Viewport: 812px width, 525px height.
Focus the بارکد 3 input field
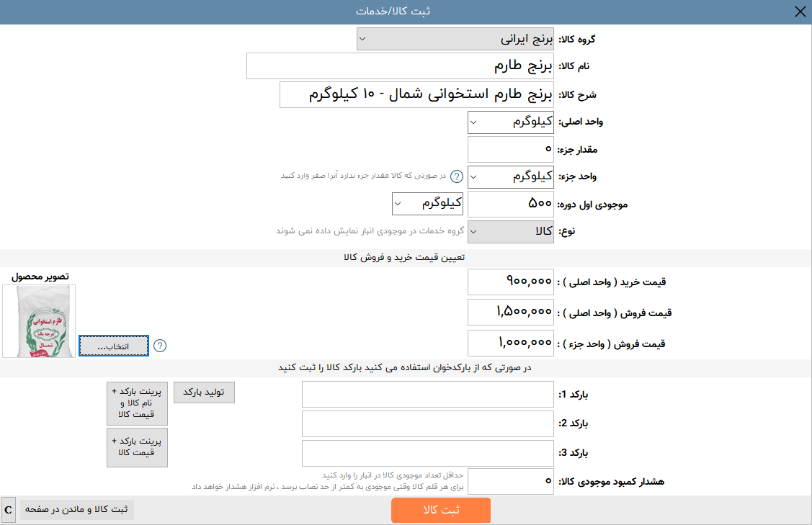[428, 453]
